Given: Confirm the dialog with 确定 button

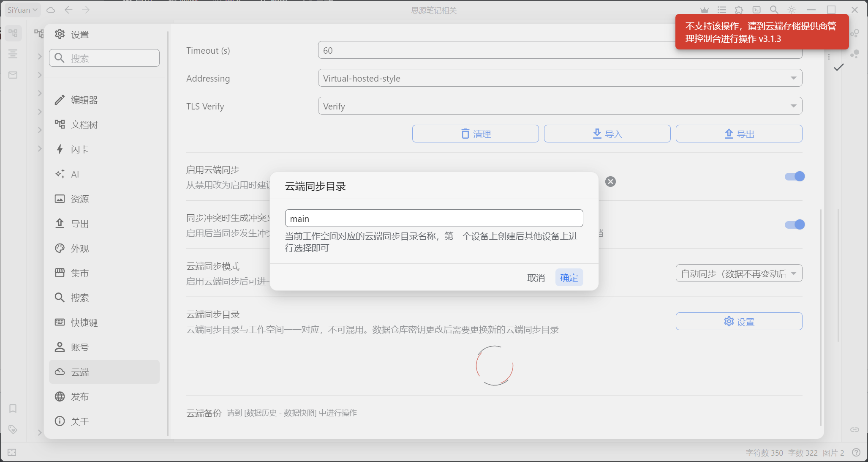Looking at the screenshot, I should [569, 278].
